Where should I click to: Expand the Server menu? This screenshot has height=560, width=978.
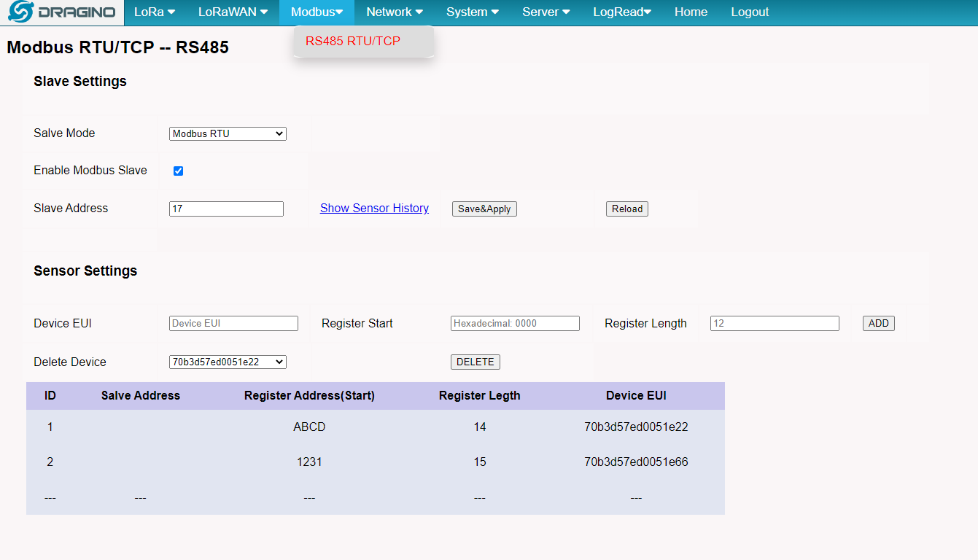tap(546, 12)
